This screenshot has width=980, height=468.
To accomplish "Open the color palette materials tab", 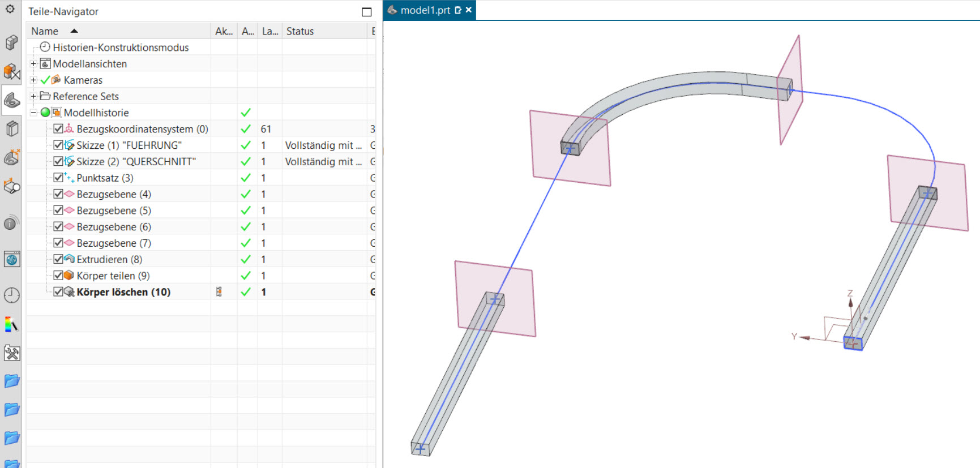I will coord(11,324).
